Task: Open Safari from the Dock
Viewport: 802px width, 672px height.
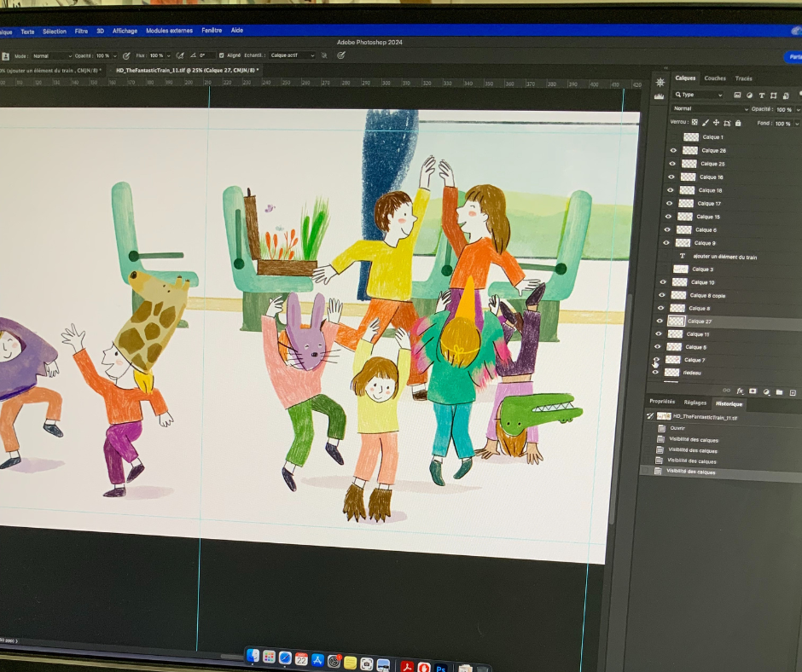Action: tap(285, 658)
